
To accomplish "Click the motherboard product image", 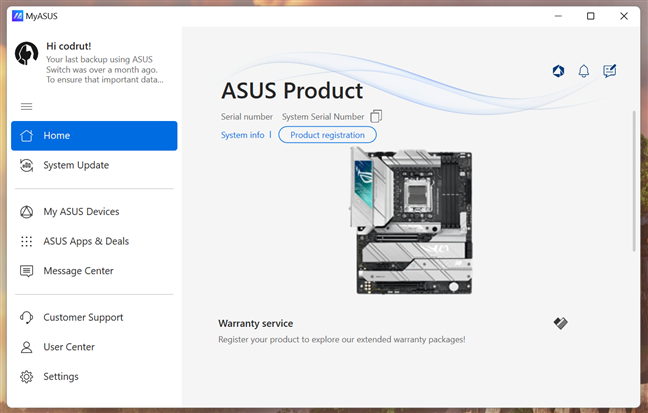I will (411, 220).
